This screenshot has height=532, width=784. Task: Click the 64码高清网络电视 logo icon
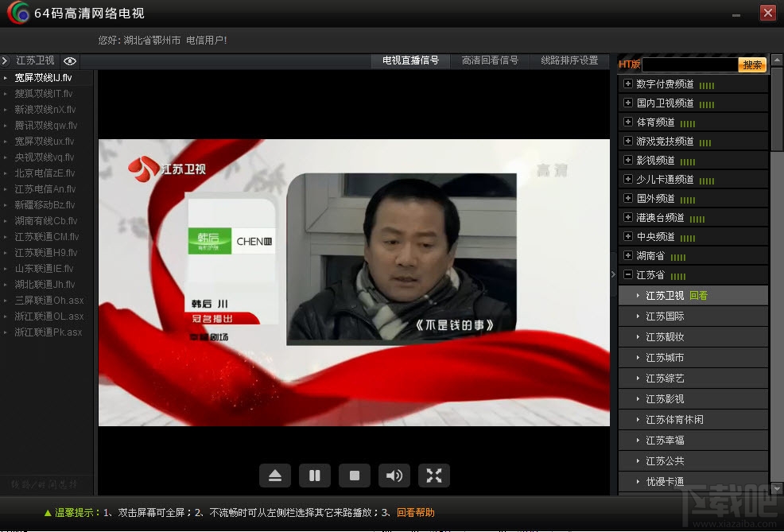[x=18, y=13]
